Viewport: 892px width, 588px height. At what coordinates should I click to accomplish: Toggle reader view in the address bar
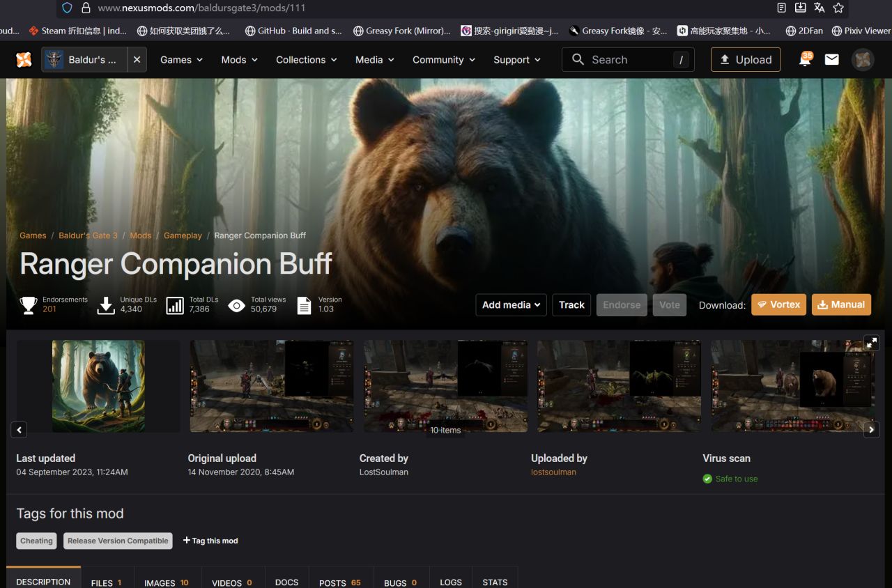pos(782,8)
